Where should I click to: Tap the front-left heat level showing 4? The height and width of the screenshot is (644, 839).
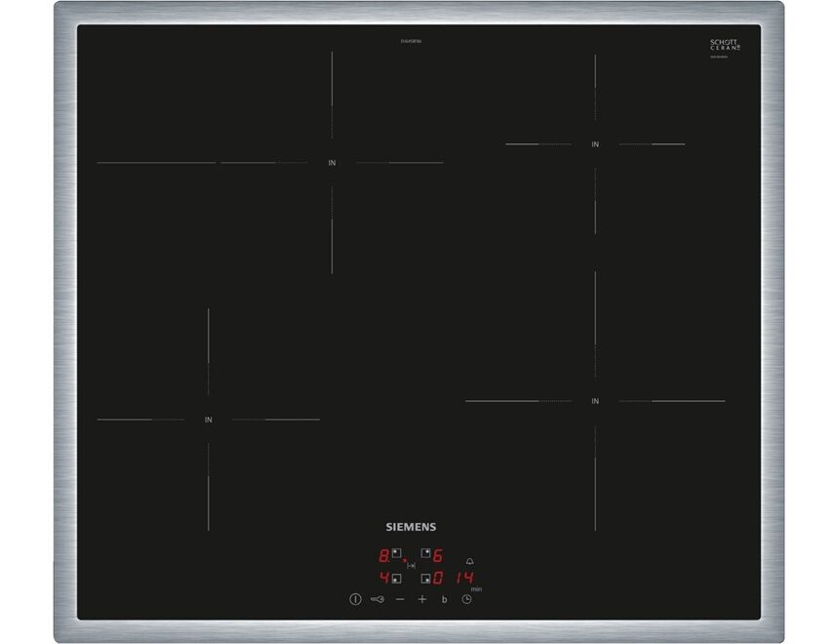384,579
